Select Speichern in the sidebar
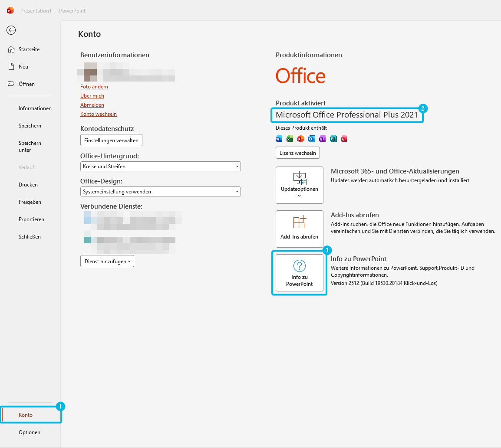 coord(30,126)
